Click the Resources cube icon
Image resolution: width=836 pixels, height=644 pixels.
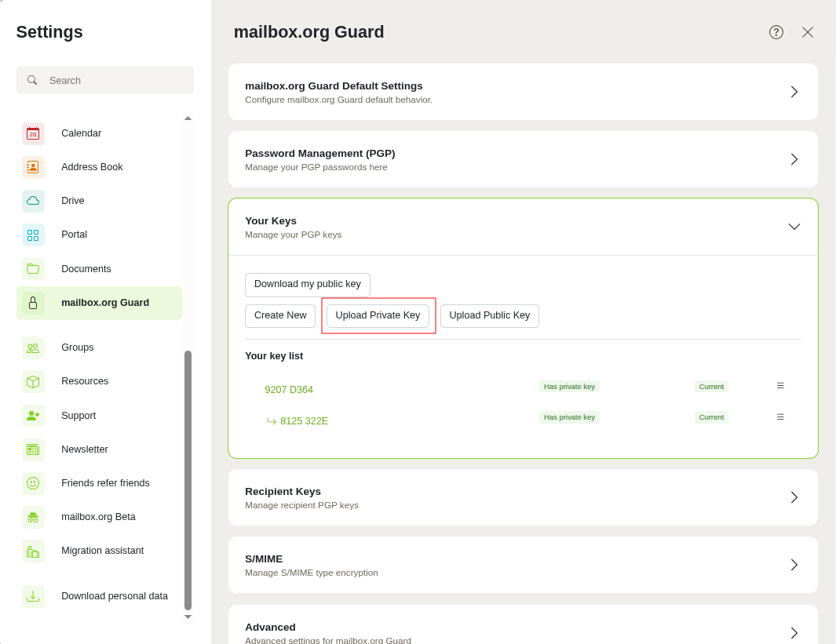pos(33,381)
